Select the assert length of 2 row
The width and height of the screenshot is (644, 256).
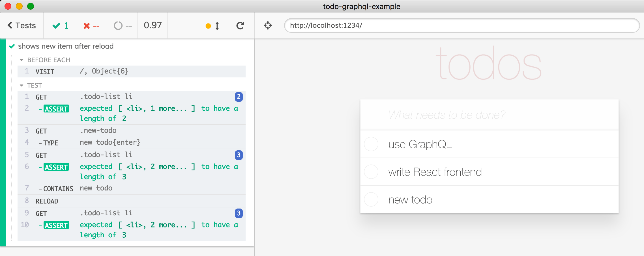click(132, 113)
